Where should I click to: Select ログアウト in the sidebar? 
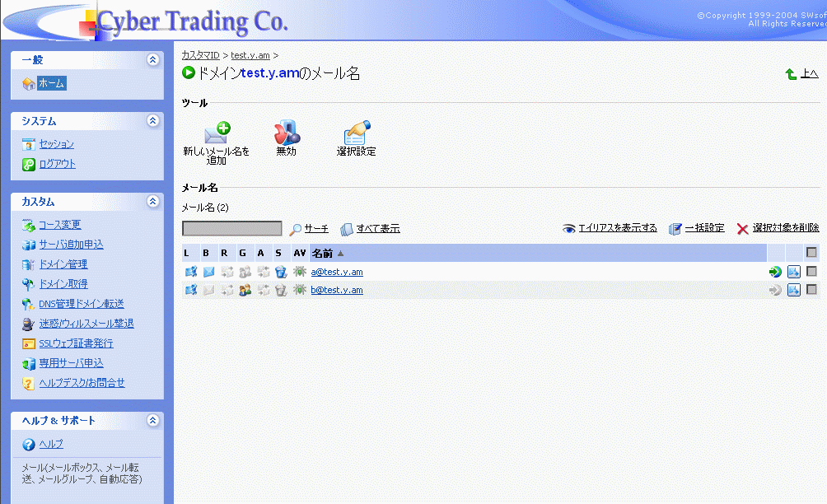(57, 164)
